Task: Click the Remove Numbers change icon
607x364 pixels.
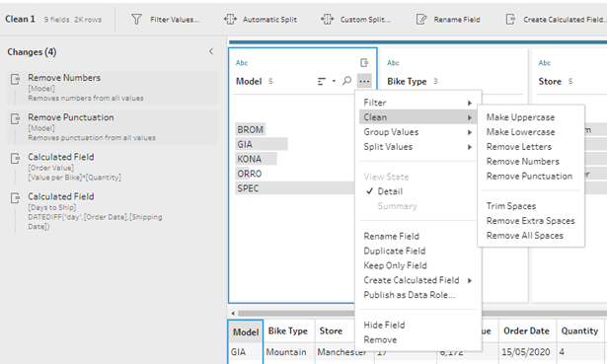Action: click(x=16, y=79)
